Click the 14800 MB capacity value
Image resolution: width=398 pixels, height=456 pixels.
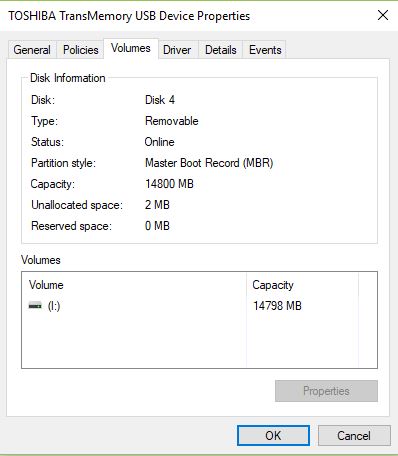click(x=169, y=184)
